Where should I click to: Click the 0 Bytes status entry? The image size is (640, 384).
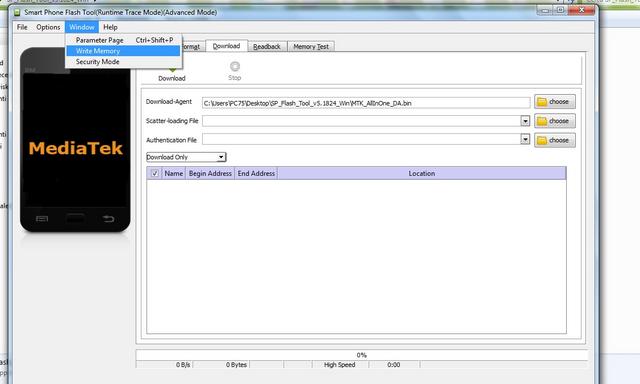pyautogui.click(x=236, y=365)
